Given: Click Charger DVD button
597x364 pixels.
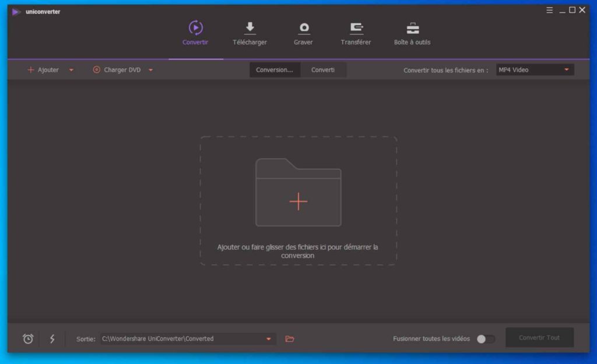Looking at the screenshot, I should coord(117,70).
